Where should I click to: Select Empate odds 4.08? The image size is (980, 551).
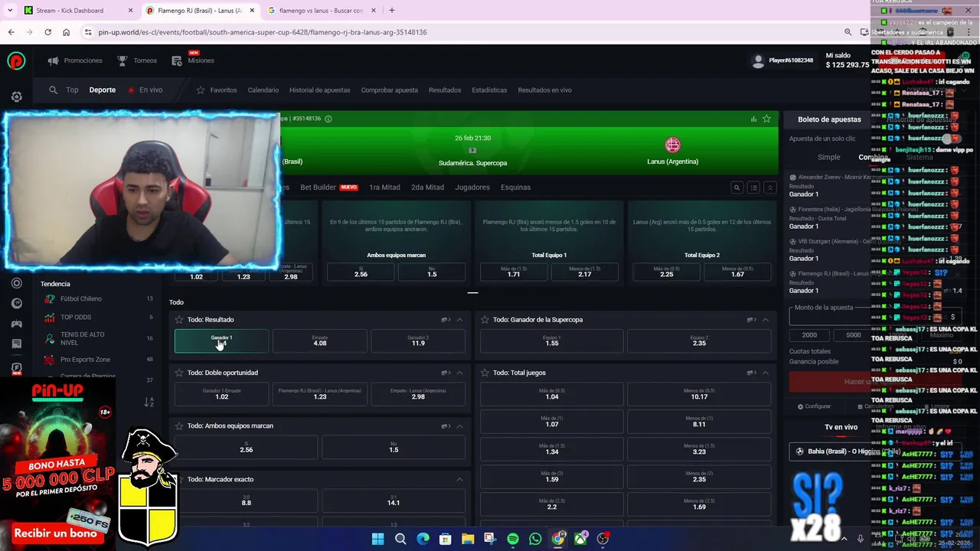coord(320,341)
